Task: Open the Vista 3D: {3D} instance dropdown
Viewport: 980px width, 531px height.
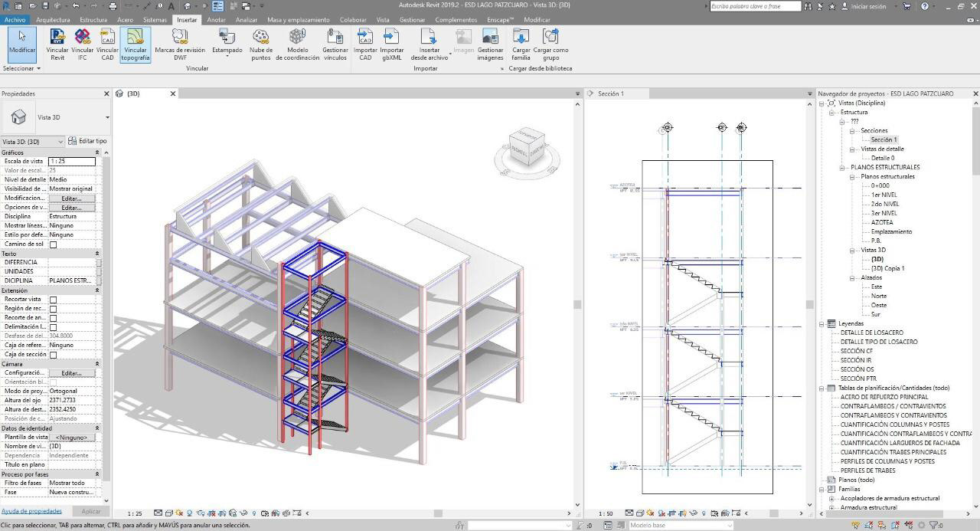Action: (33, 141)
